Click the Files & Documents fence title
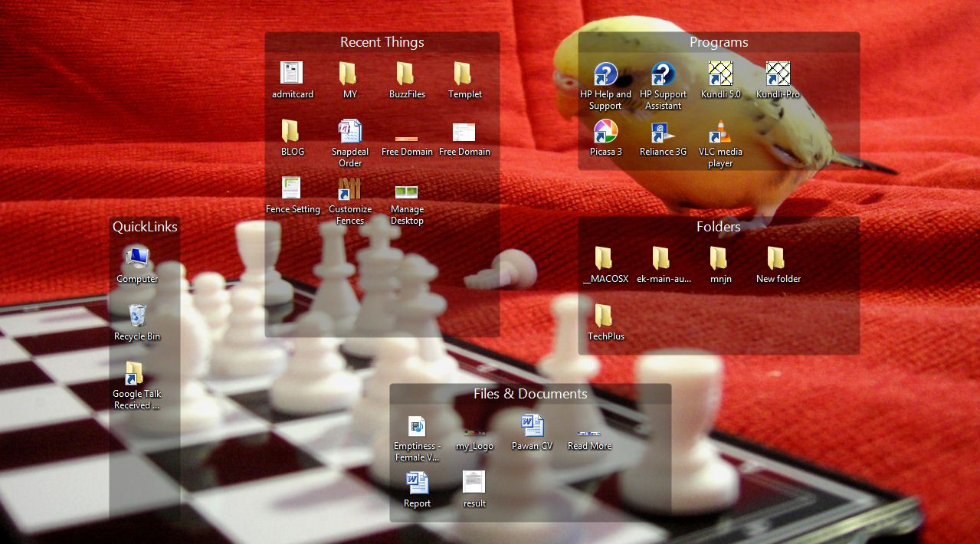This screenshot has width=980, height=544. click(x=530, y=394)
